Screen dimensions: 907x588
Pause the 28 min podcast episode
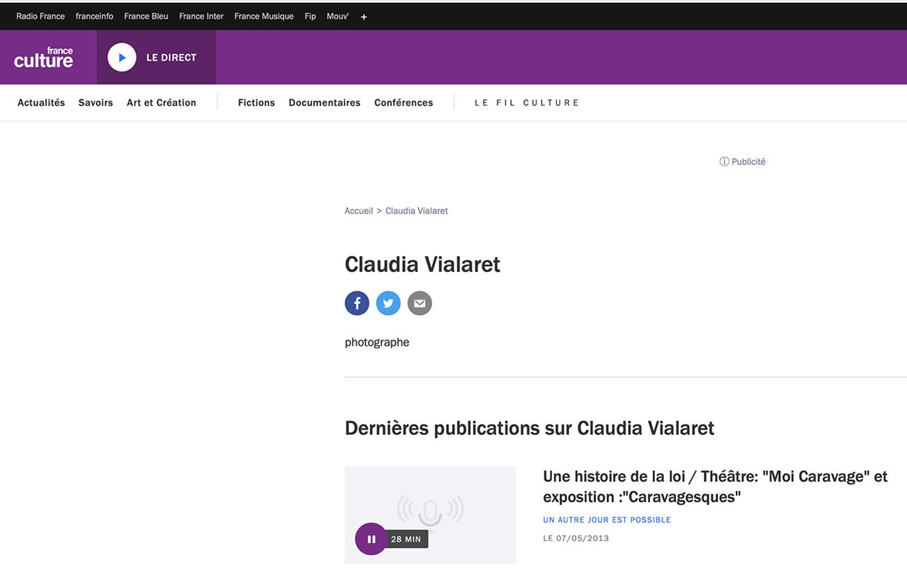pos(371,539)
